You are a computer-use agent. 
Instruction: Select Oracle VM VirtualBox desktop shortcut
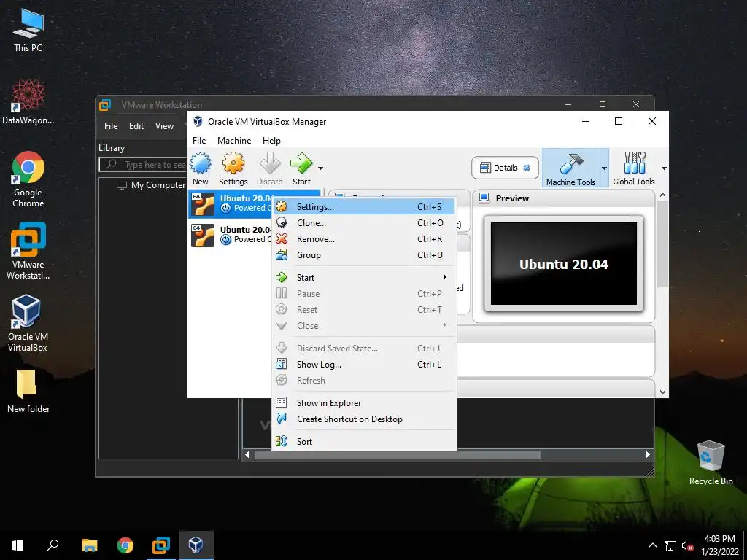[x=28, y=323]
